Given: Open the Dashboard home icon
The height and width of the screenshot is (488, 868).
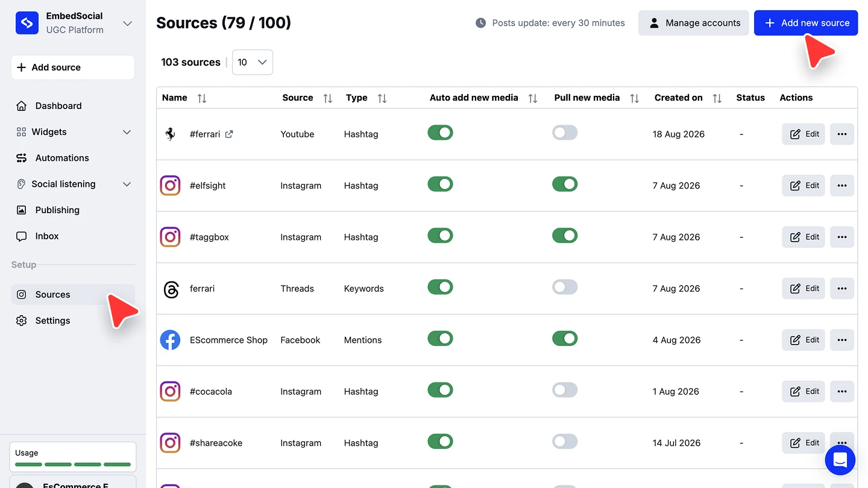Looking at the screenshot, I should click(22, 106).
